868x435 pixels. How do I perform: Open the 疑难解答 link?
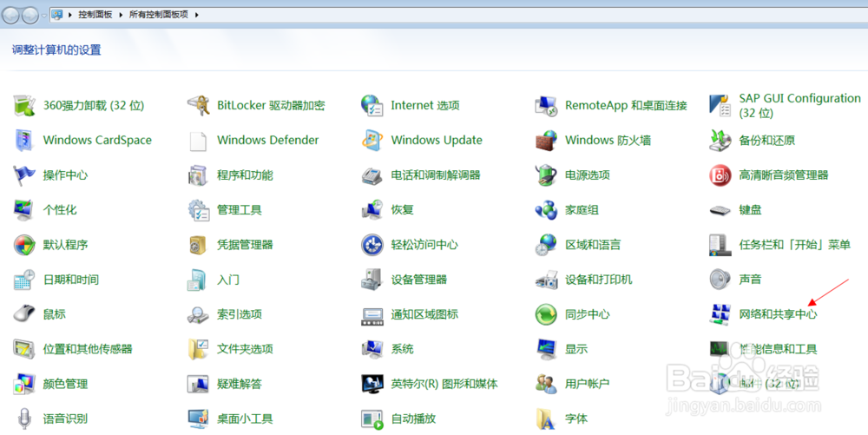pos(240,384)
